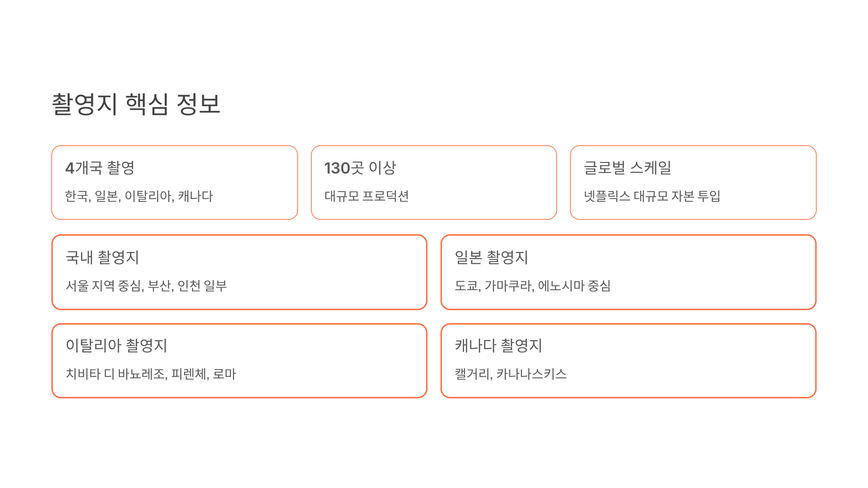The width and height of the screenshot is (868, 488).
Task: Click 도쿄, 가마쿠라, 에노시마 중심 text
Action: pyautogui.click(x=533, y=286)
